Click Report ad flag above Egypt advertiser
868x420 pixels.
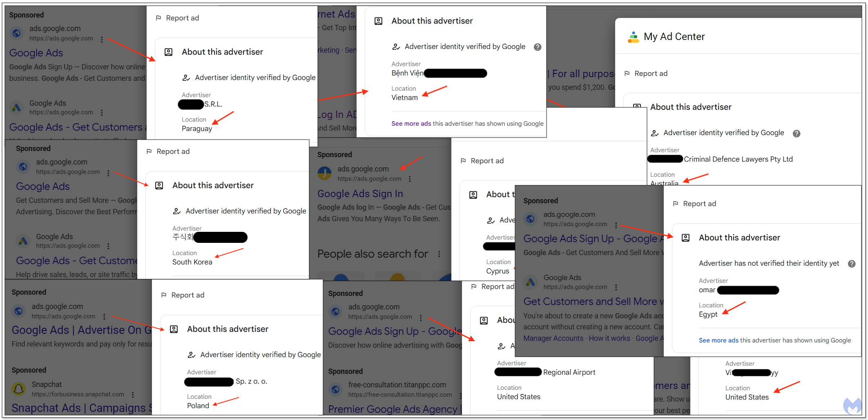(x=676, y=204)
